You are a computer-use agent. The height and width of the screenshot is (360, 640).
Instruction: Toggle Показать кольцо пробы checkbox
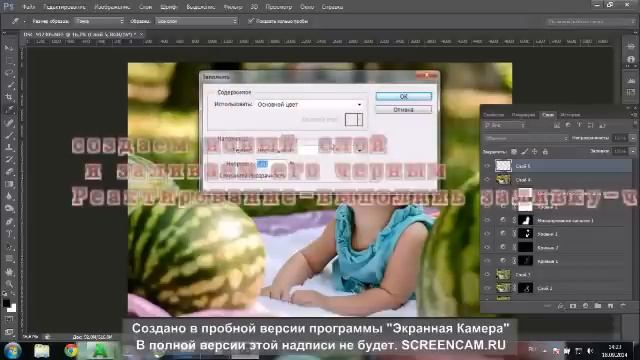coord(251,21)
